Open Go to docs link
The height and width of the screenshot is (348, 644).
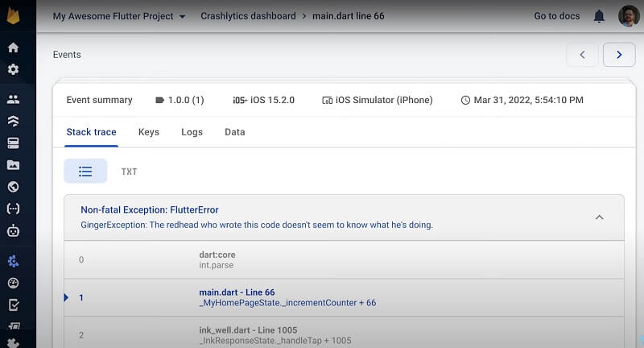pos(557,16)
